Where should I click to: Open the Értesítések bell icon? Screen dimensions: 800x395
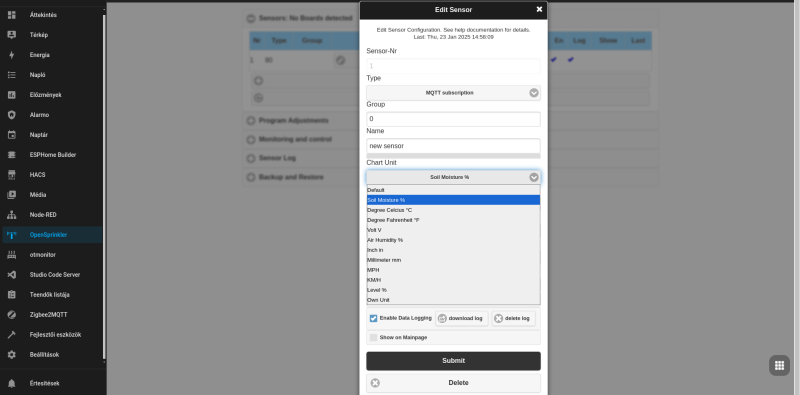pos(12,383)
